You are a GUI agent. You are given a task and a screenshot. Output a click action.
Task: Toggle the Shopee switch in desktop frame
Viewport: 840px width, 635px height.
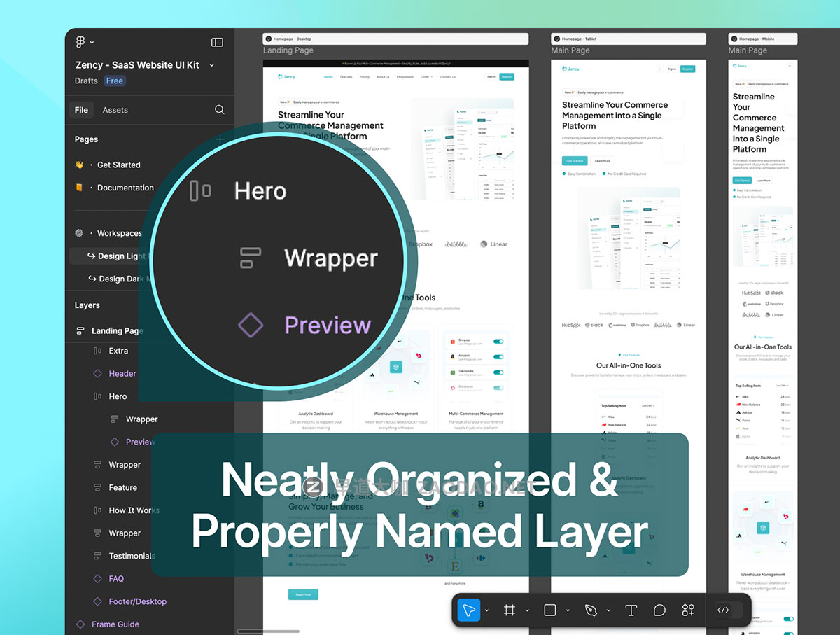pyautogui.click(x=498, y=342)
